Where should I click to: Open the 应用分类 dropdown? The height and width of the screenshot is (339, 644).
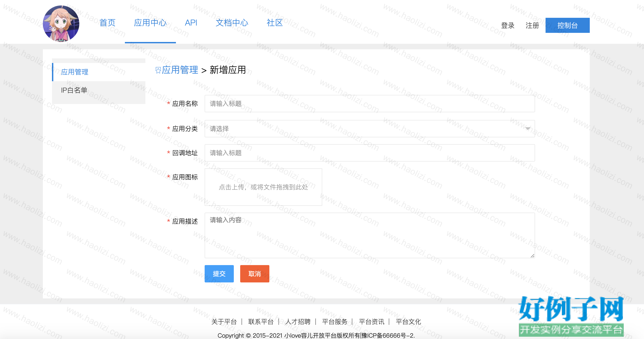[369, 129]
